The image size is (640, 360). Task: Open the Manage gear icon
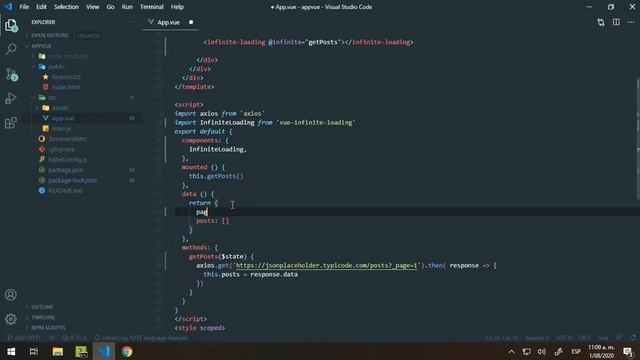(11, 319)
